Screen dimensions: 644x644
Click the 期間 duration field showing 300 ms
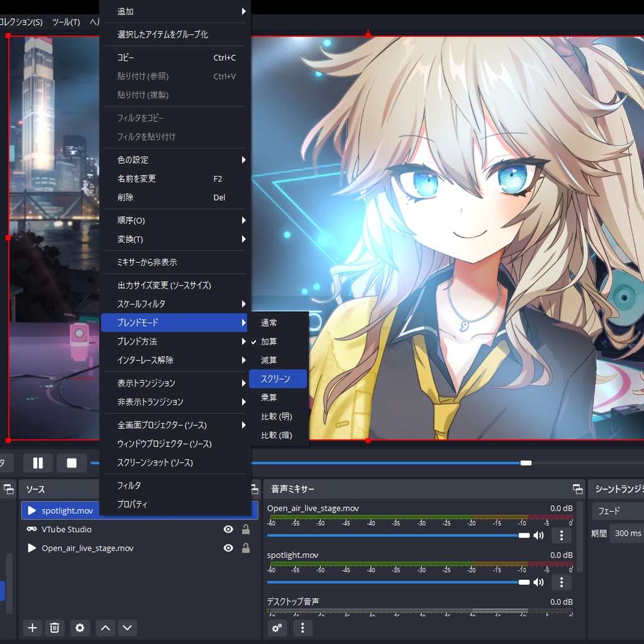point(628,533)
